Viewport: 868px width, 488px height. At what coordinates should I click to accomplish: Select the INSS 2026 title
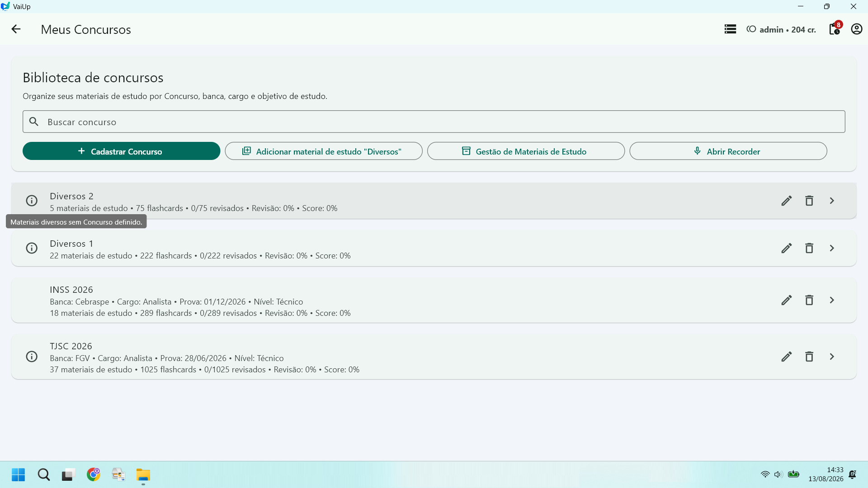point(71,290)
